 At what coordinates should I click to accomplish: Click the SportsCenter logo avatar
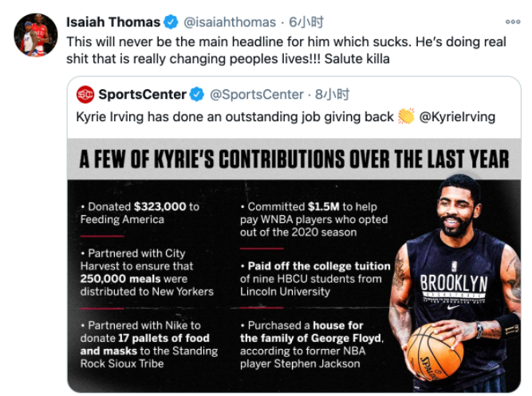(85, 95)
